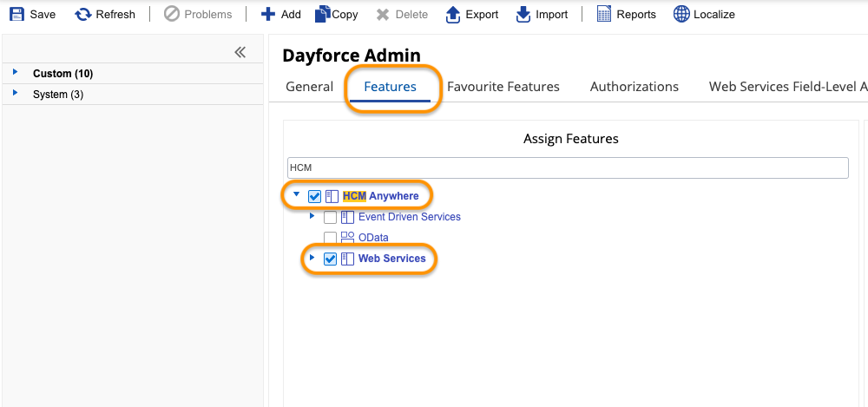The width and height of the screenshot is (868, 407).
Task: Click the Delete button label
Action: tap(411, 15)
